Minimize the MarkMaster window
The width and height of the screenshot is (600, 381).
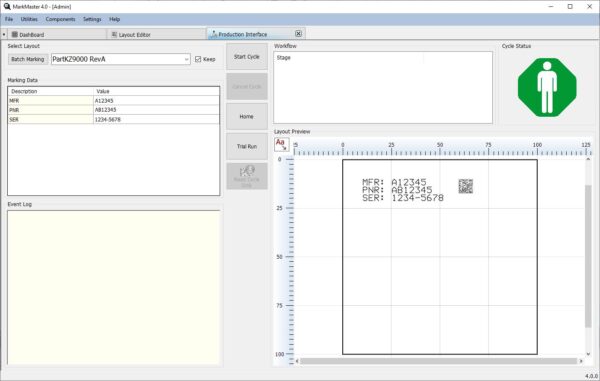pos(551,7)
